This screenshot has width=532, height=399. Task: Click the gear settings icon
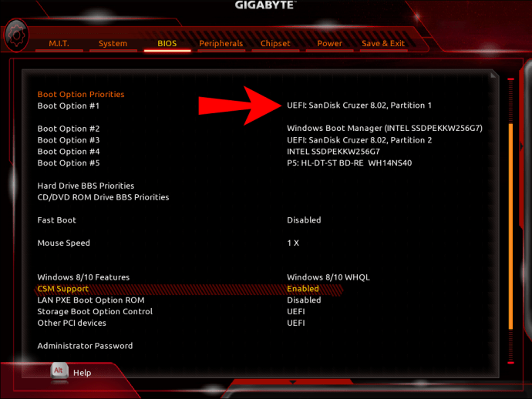click(16, 35)
